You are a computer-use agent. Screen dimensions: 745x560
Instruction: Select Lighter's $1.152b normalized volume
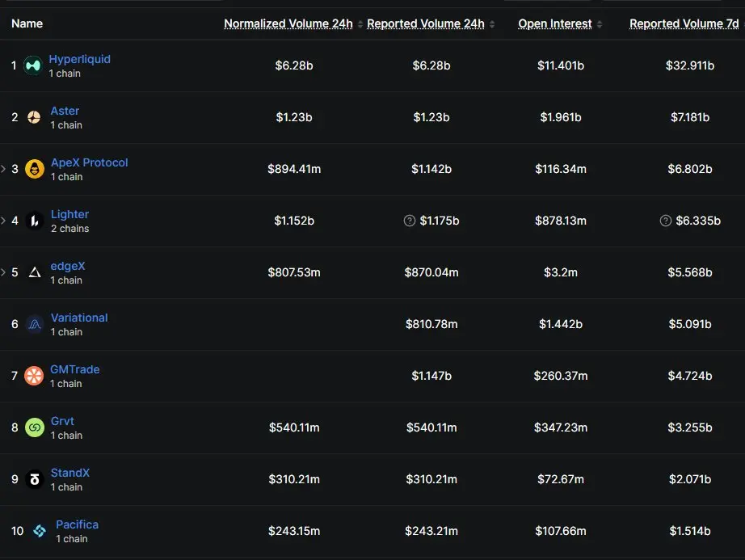tap(294, 221)
